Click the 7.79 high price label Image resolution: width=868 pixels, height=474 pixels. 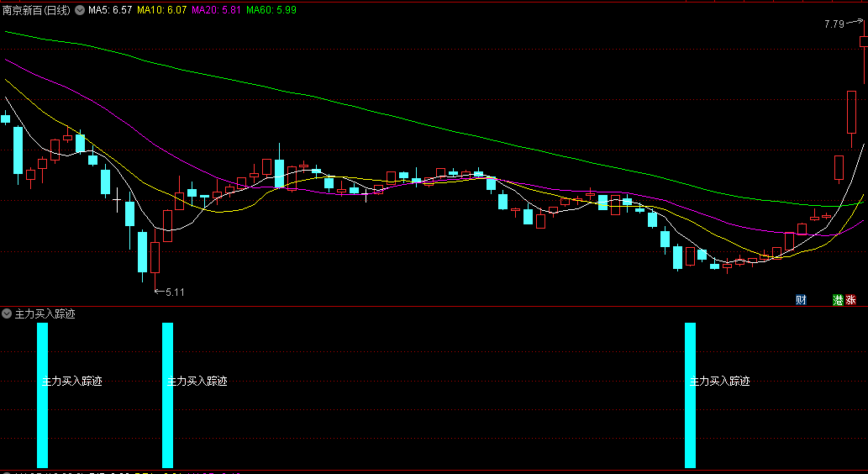point(834,24)
